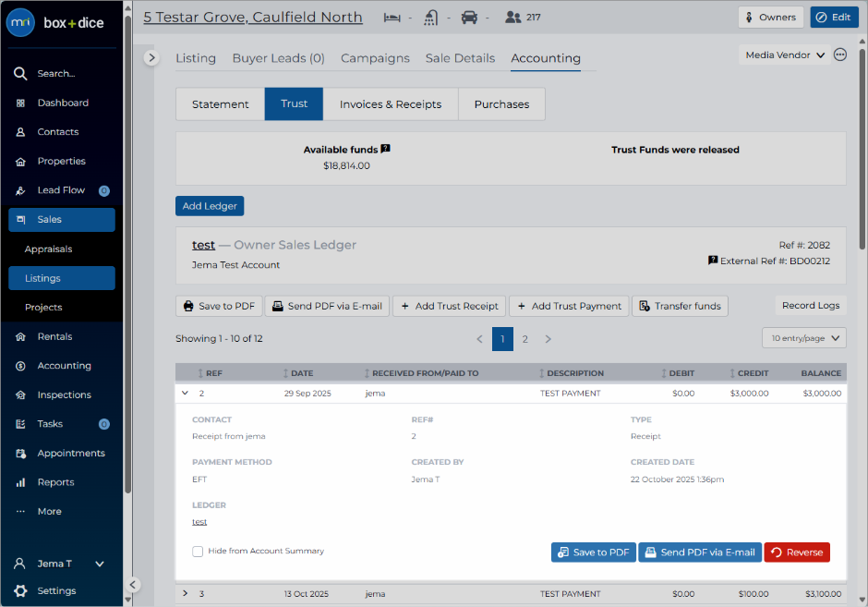
Task: Open Accounting dollar-sign sidebar icon
Action: (20, 366)
